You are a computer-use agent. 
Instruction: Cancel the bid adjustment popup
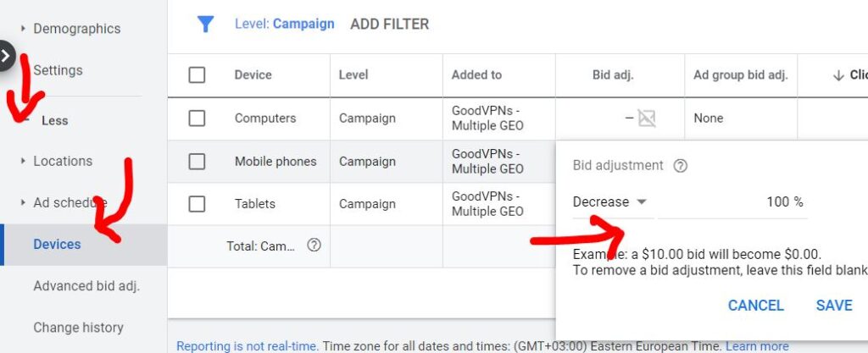(756, 306)
